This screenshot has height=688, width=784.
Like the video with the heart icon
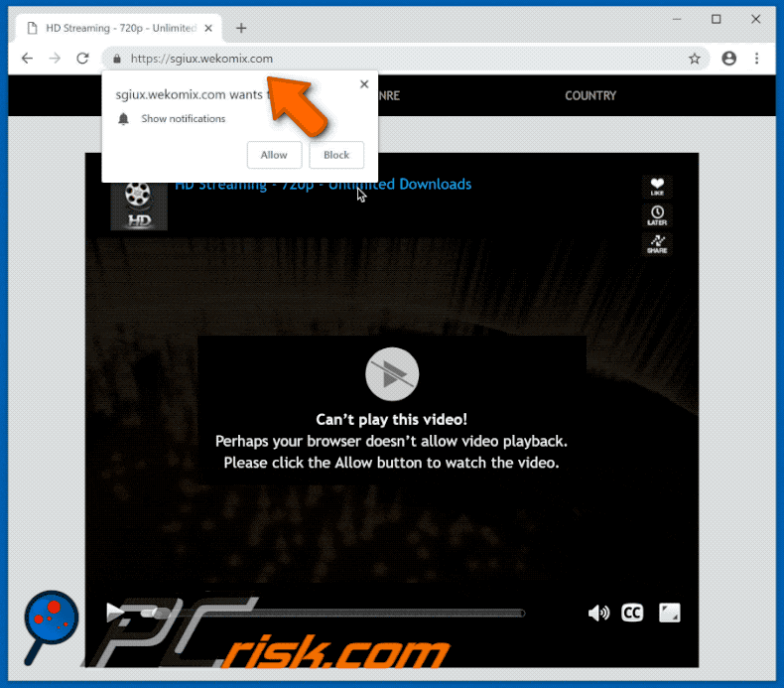coord(657,187)
